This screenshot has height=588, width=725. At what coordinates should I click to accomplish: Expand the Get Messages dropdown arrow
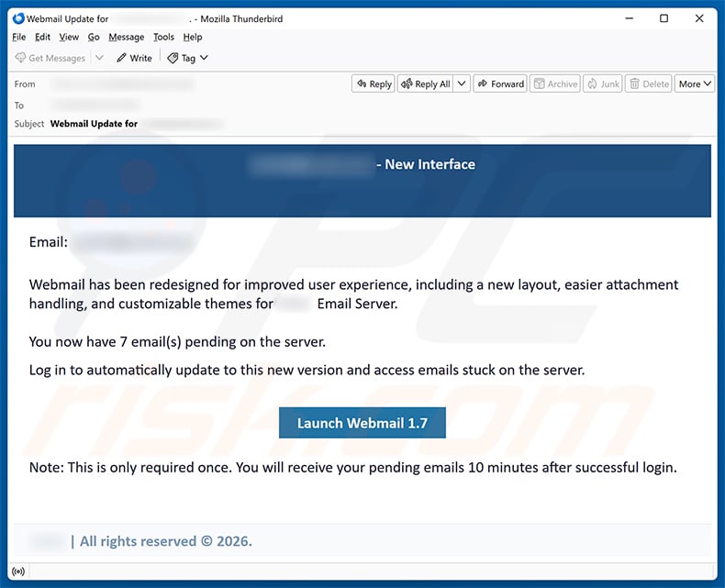pyautogui.click(x=99, y=58)
